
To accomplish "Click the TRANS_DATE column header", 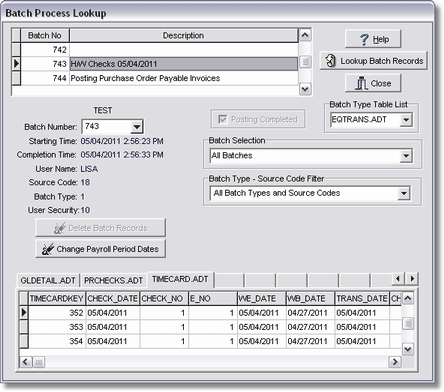I will pyautogui.click(x=362, y=299).
